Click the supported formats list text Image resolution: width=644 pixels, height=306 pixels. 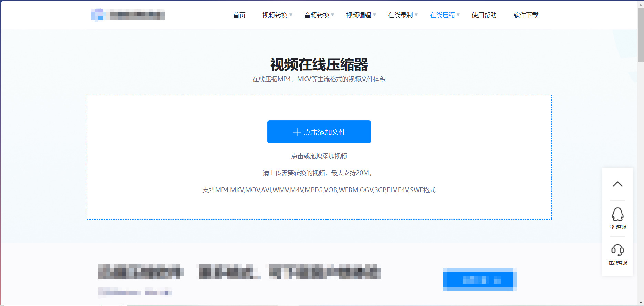pyautogui.click(x=319, y=190)
